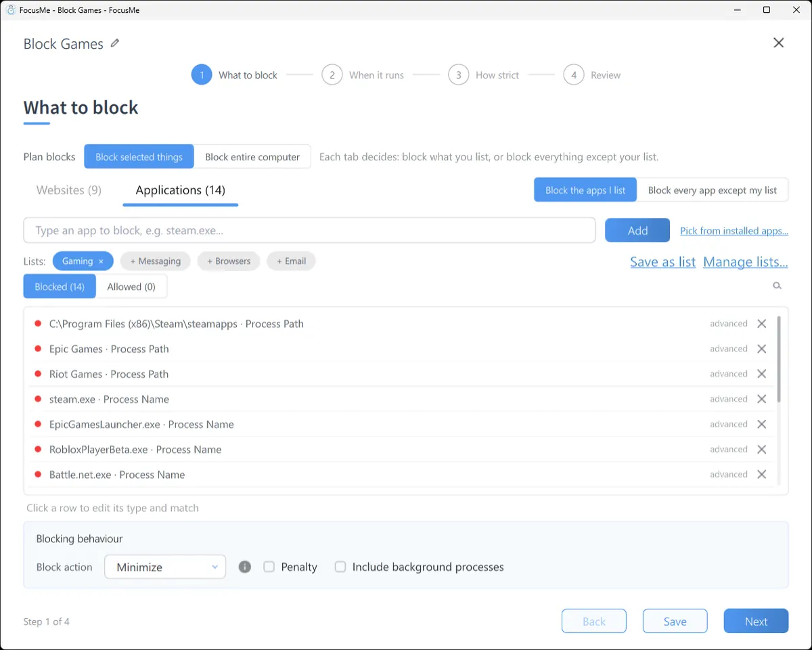
Task: Remove the Gaming list chip via x
Action: [101, 261]
